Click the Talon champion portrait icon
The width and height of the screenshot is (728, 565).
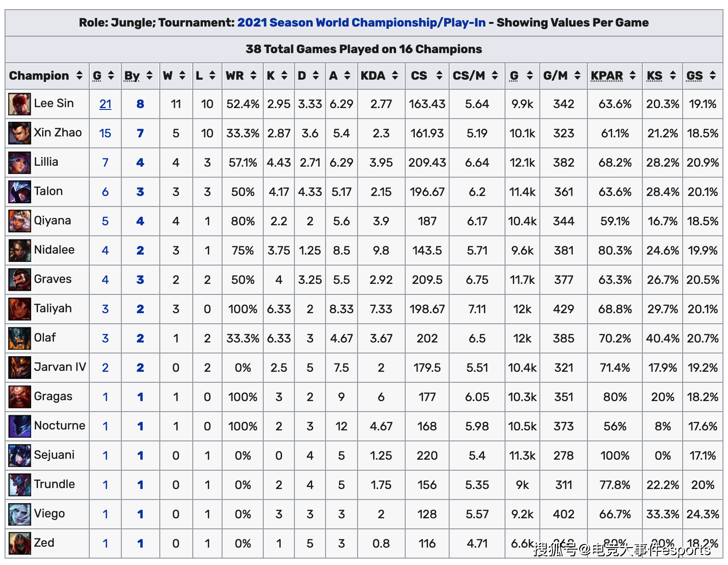coord(20,192)
